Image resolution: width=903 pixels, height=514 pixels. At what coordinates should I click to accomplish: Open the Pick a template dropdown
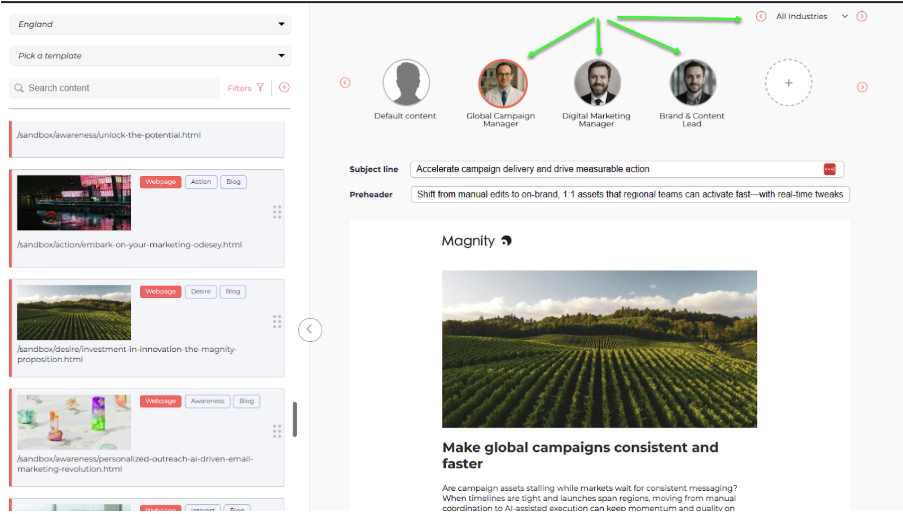(x=149, y=56)
